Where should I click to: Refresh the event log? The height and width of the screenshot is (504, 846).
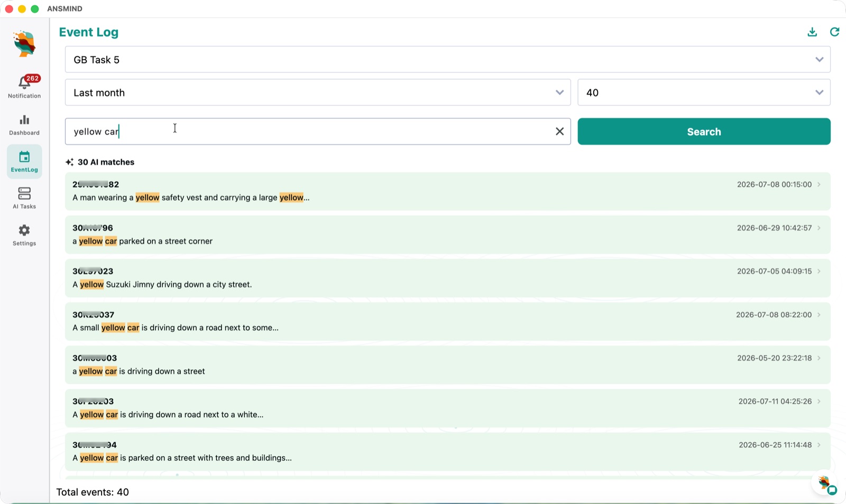coord(834,32)
